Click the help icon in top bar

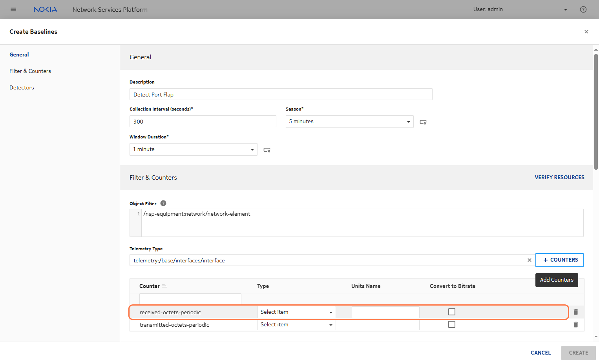(583, 9)
